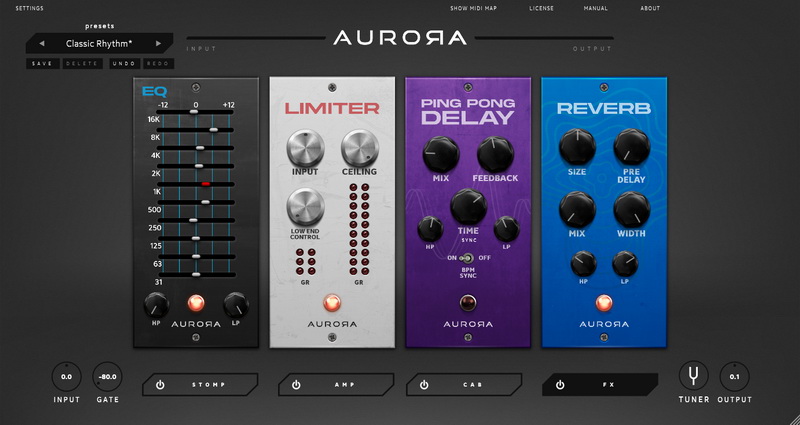Turn off the EQ module bypass light
The width and height of the screenshot is (800, 425).
[x=195, y=303]
